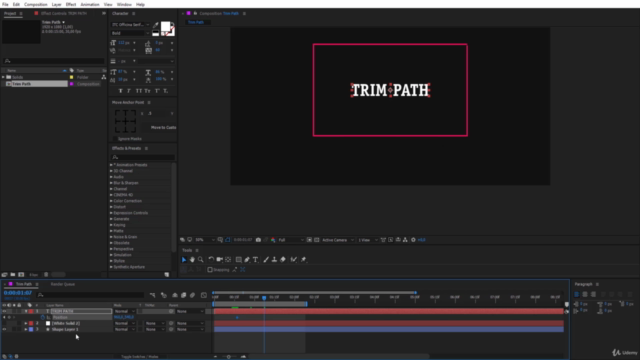
Task: Hide Shape Layer 1 visibility eye
Action: [x=4, y=329]
